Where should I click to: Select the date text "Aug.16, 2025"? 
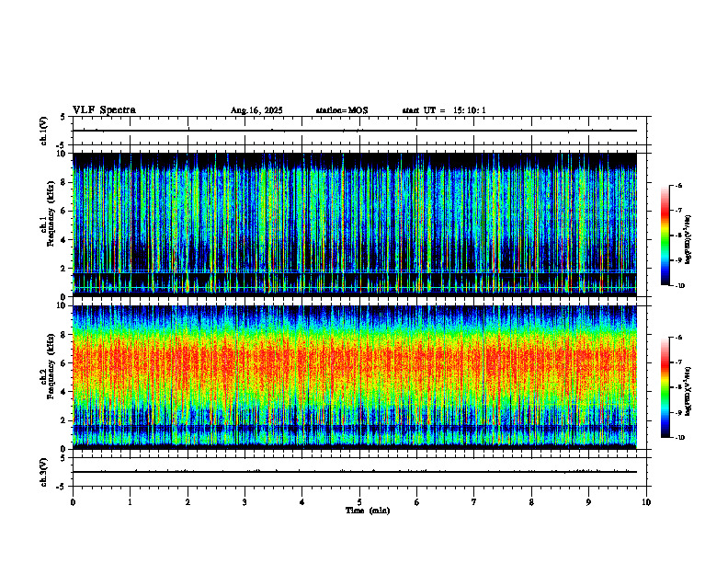pos(256,110)
